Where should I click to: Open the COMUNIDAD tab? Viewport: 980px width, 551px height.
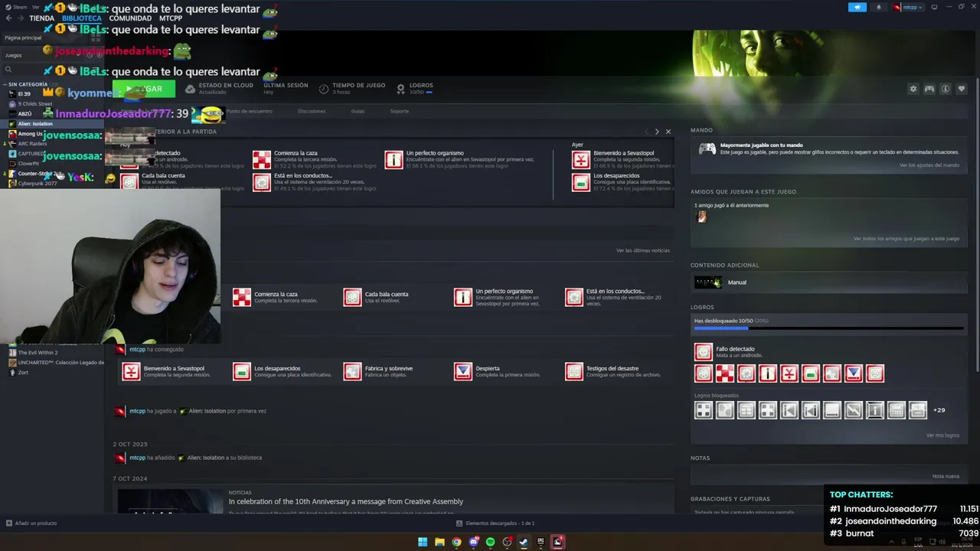pos(130,18)
